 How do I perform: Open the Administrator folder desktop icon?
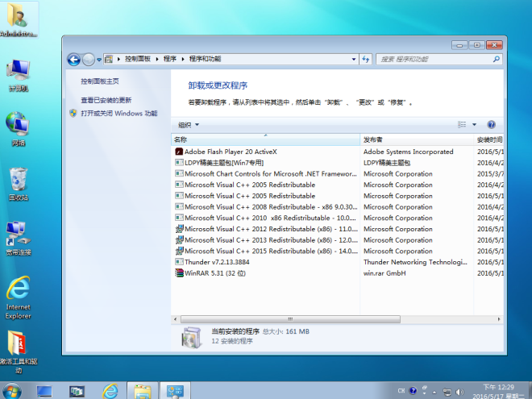coord(18,19)
